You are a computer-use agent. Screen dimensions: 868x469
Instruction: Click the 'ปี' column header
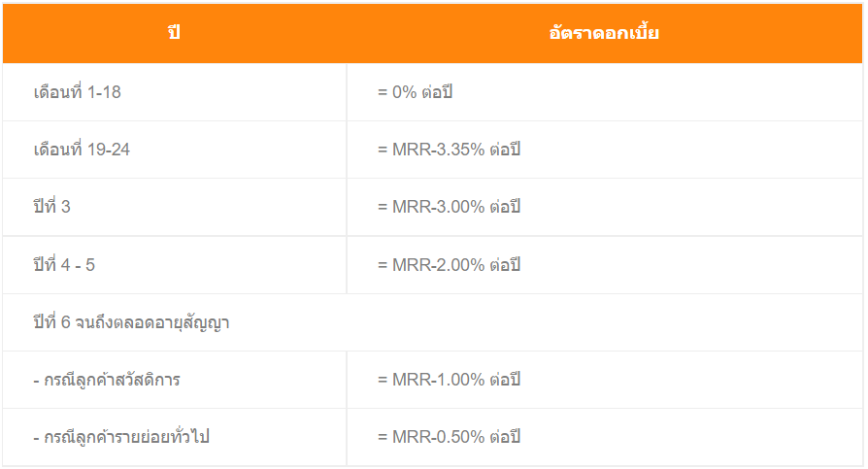(x=174, y=34)
